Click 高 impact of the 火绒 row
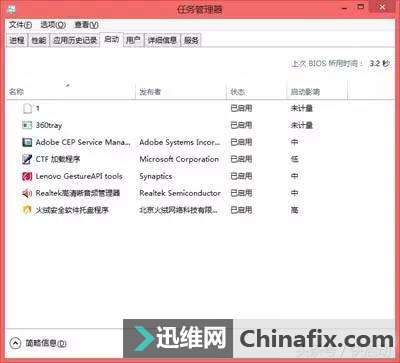 coord(294,210)
